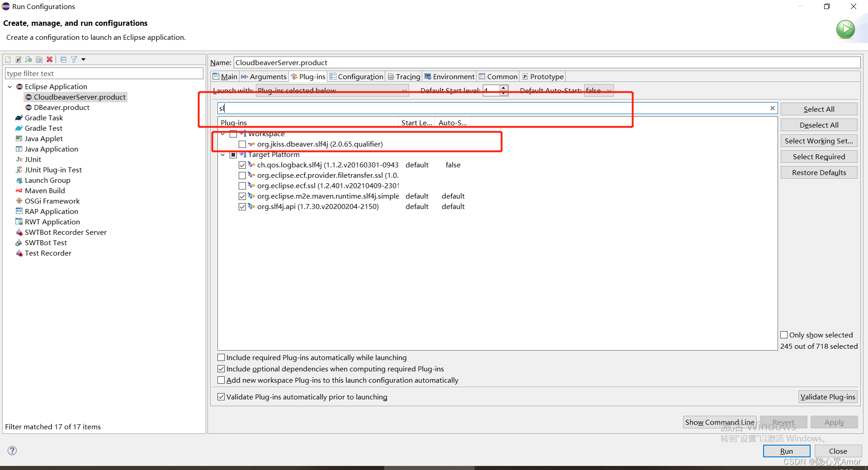Image resolution: width=868 pixels, height=470 pixels.
Task: Click the JUnit icon in the tree
Action: click(x=19, y=159)
